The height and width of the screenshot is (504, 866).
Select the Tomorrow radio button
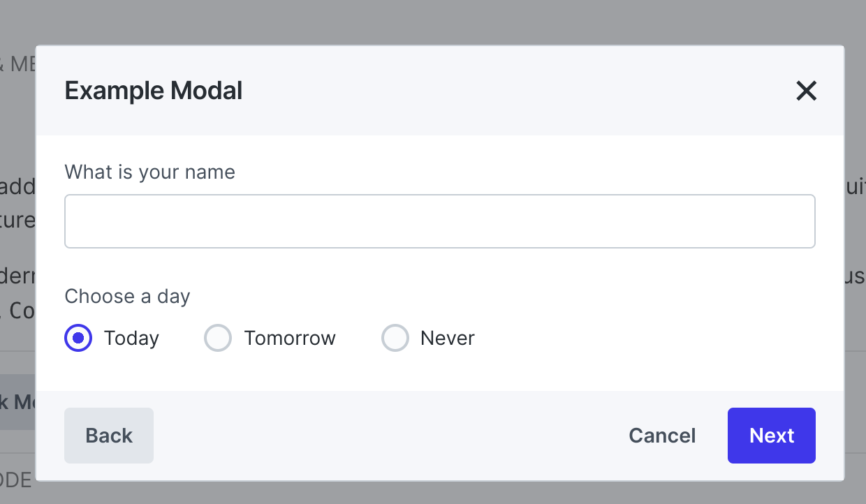[x=217, y=338]
